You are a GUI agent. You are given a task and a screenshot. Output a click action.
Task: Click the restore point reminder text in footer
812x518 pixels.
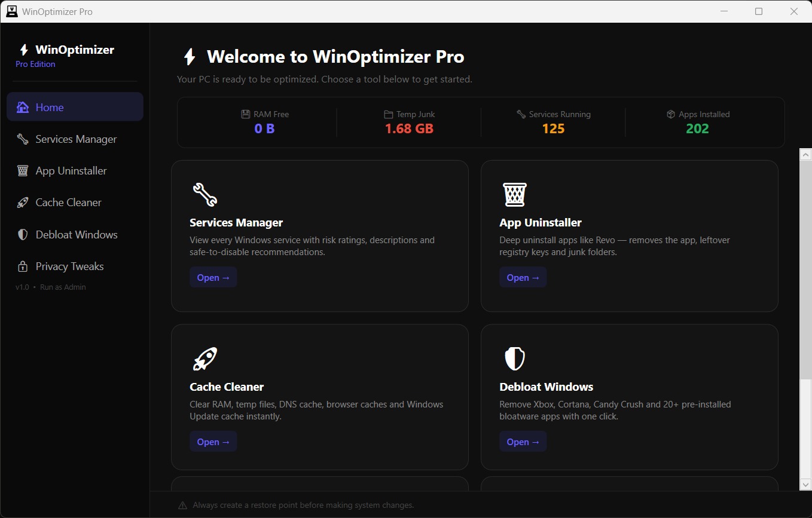(x=303, y=505)
